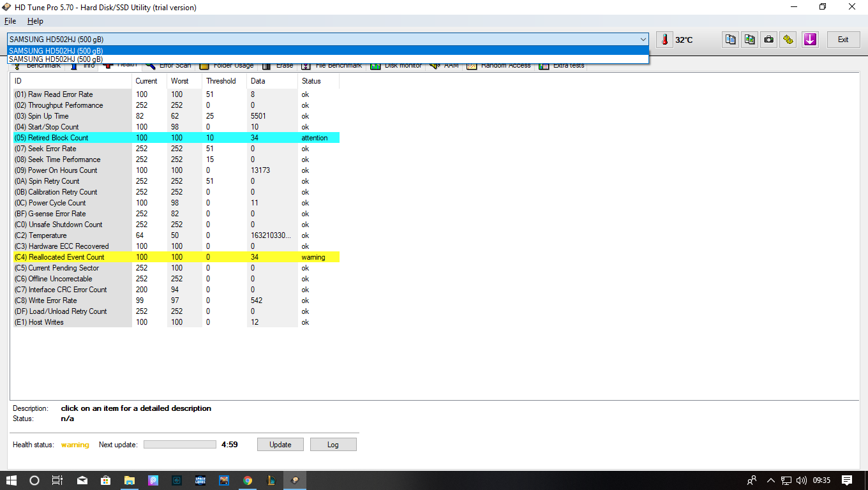Viewport: 868px width, 490px height.
Task: Switch to the Error Scan tab
Action: 168,65
